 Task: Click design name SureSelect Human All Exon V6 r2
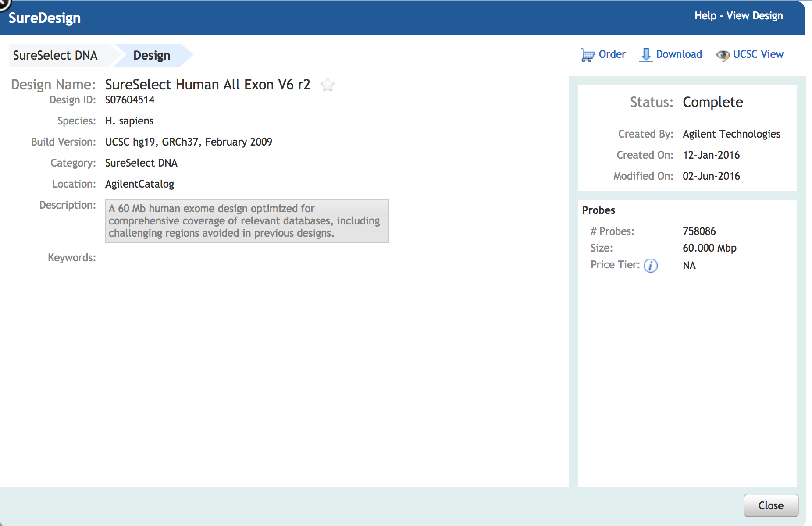pyautogui.click(x=208, y=85)
